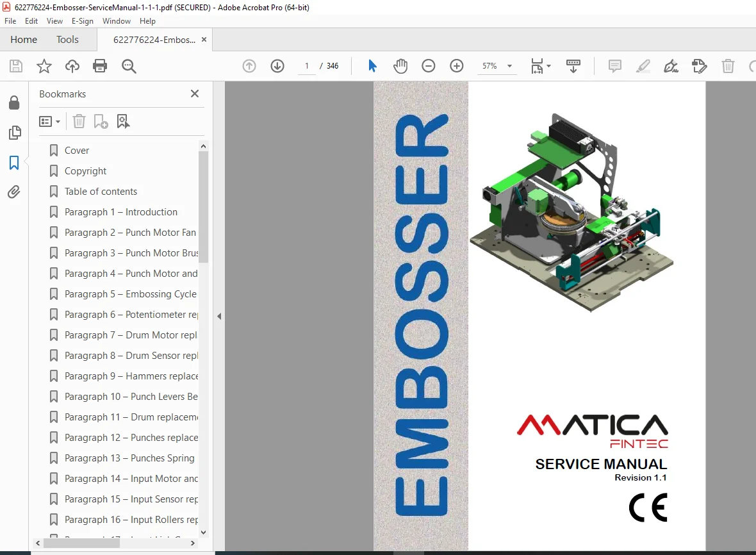Select Paragraph 7 – Drum Motor bookmark
This screenshot has height=555, width=756.
pyautogui.click(x=131, y=335)
